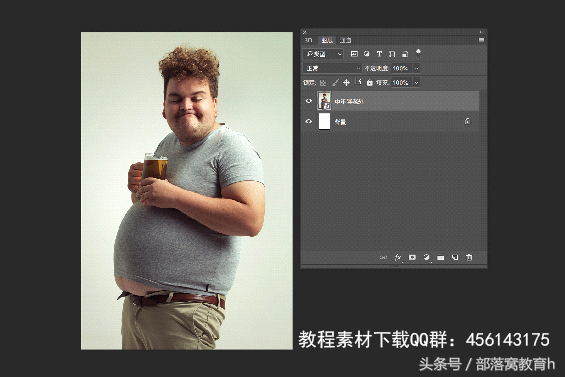
Task: Expand the fill slider arrow
Action: point(417,83)
